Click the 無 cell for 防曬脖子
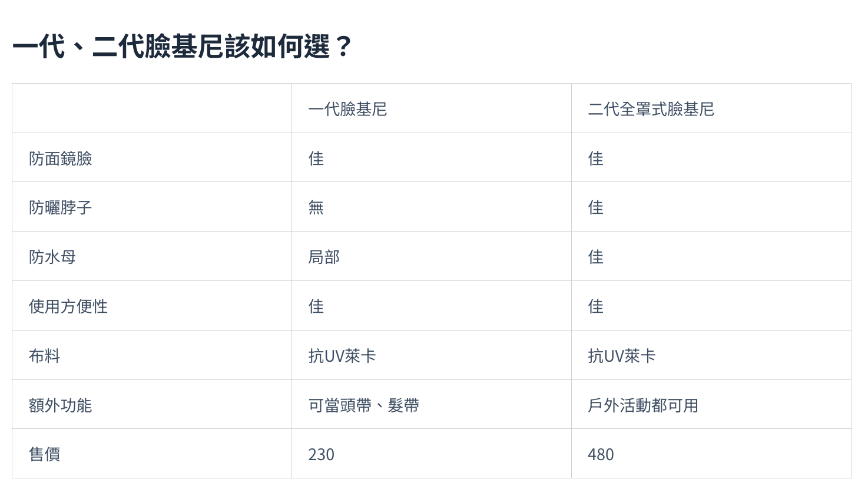The height and width of the screenshot is (489, 868). tap(316, 207)
